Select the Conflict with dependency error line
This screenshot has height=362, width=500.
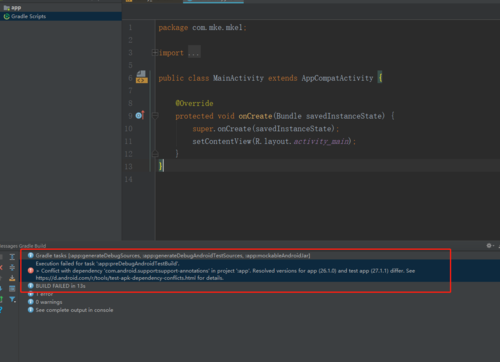[226, 271]
